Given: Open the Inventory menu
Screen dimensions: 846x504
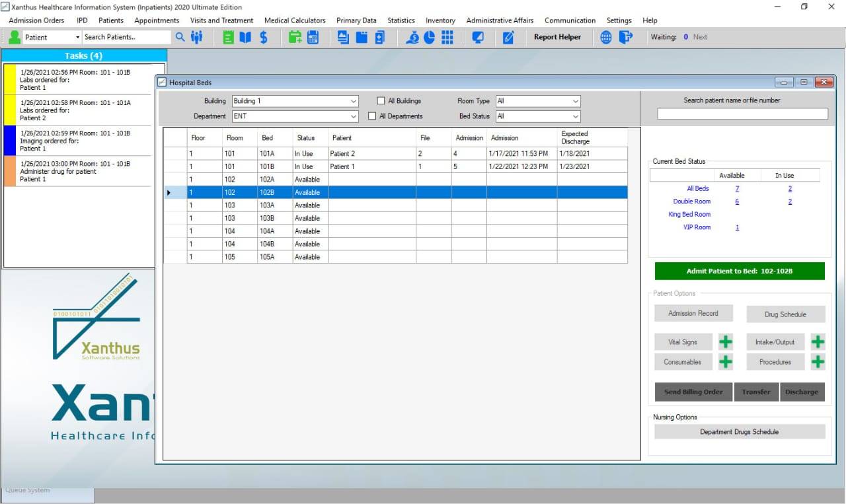Looking at the screenshot, I should 440,20.
